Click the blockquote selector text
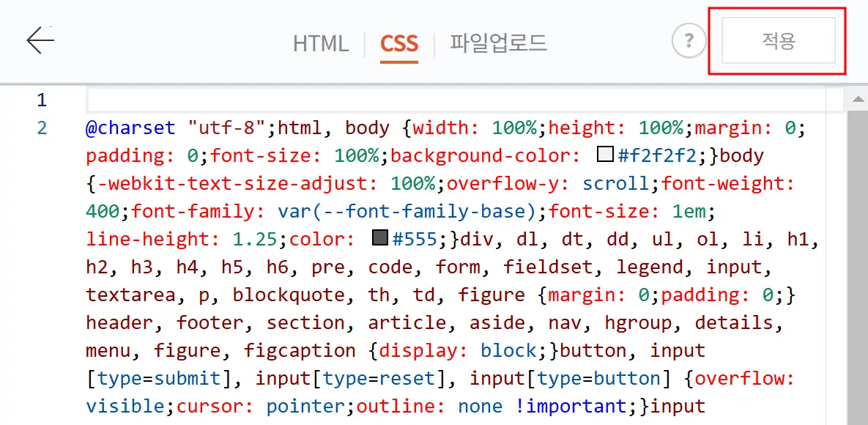 point(289,295)
